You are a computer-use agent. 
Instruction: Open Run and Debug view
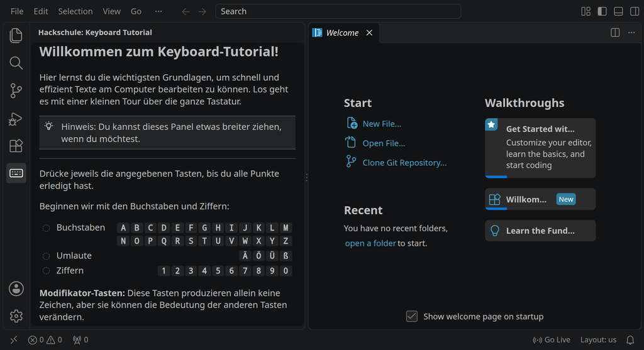pyautogui.click(x=16, y=119)
